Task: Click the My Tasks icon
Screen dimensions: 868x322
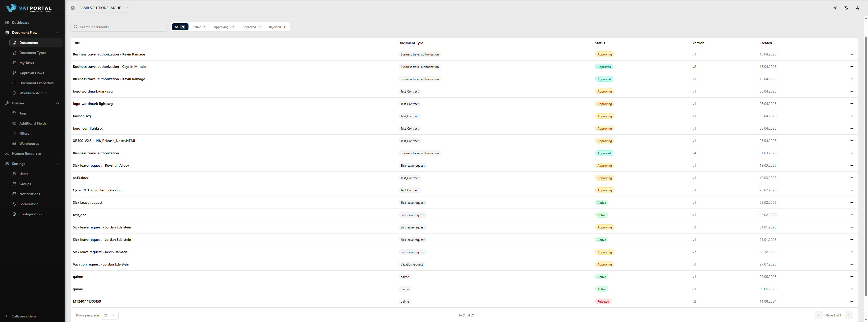Action: pyautogui.click(x=14, y=63)
